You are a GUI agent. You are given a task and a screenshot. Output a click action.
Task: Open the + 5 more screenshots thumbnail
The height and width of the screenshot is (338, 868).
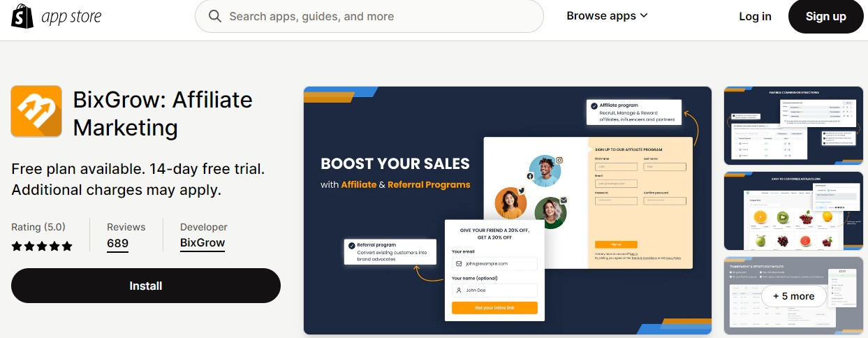tap(794, 296)
